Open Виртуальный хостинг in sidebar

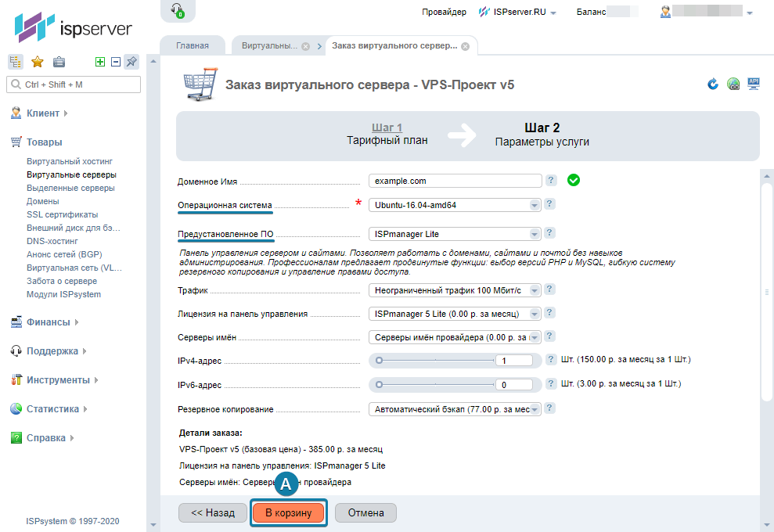[70, 161]
